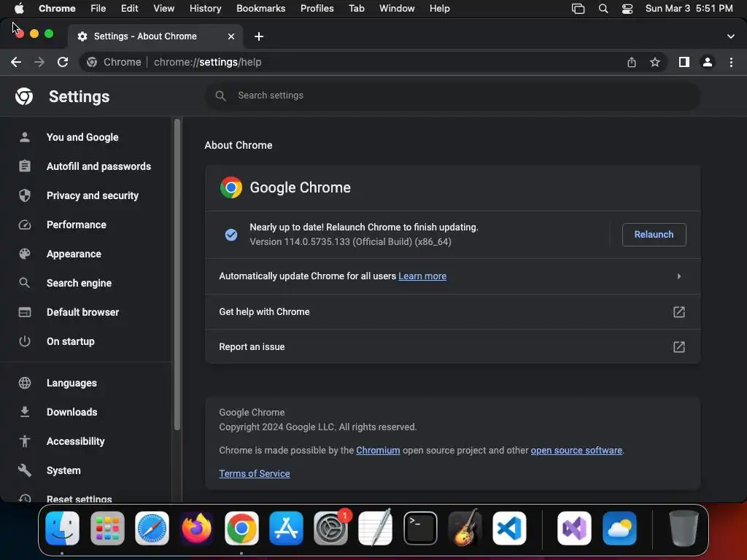Open the Edit menu

(x=129, y=9)
